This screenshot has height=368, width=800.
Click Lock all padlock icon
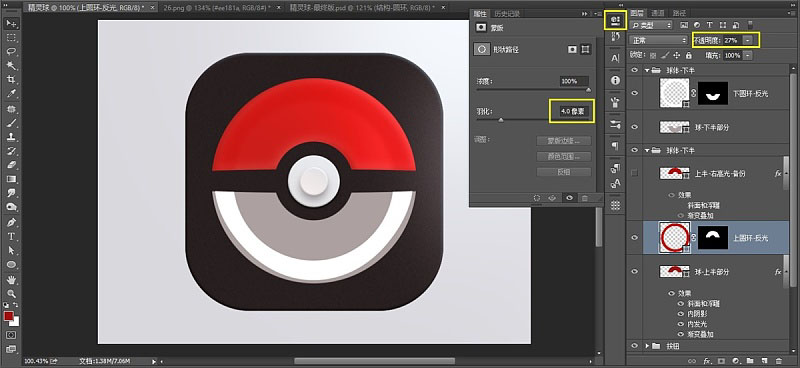[x=689, y=55]
